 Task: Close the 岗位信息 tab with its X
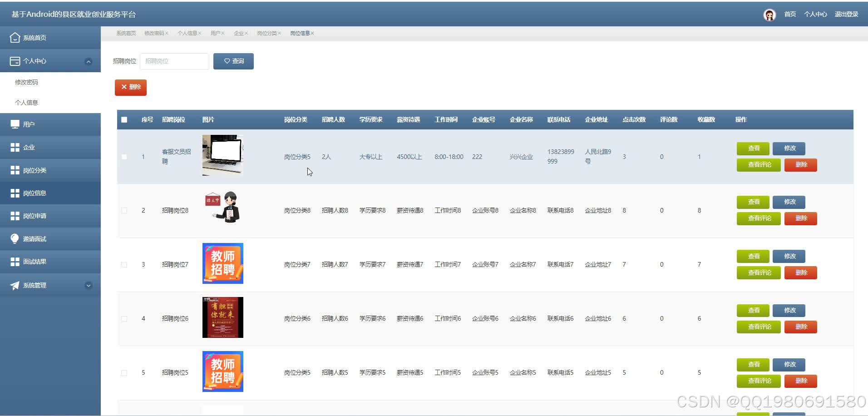(312, 33)
